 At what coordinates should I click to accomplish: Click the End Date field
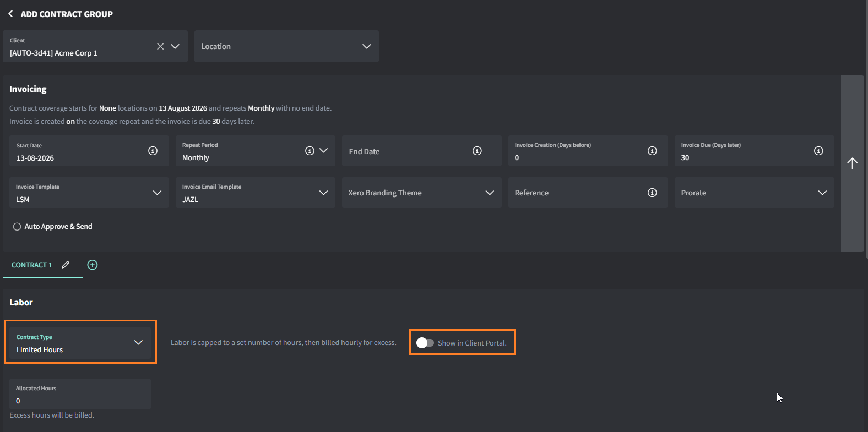[x=422, y=151]
